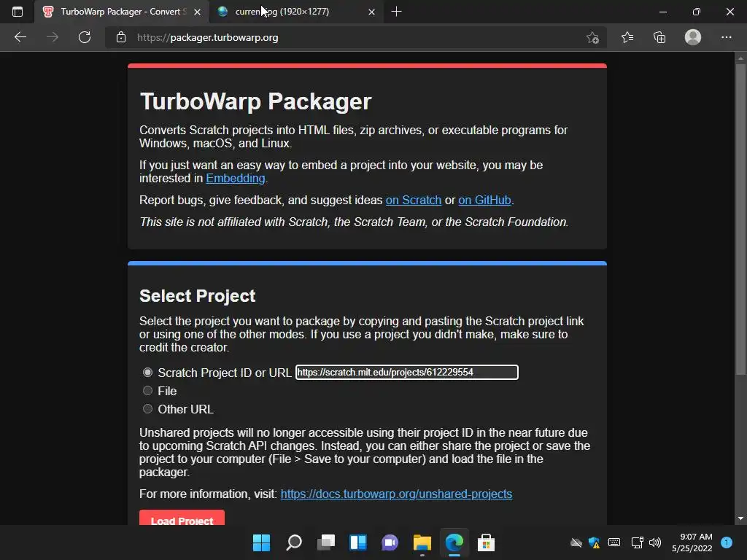Switch to the TurboWarp Packager tab
Screen dimensions: 747x560
122,12
